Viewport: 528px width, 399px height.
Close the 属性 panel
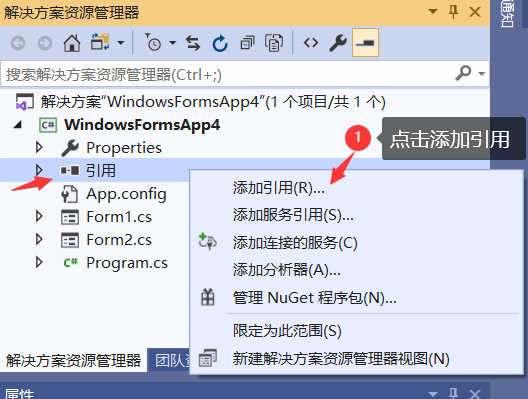[475, 394]
